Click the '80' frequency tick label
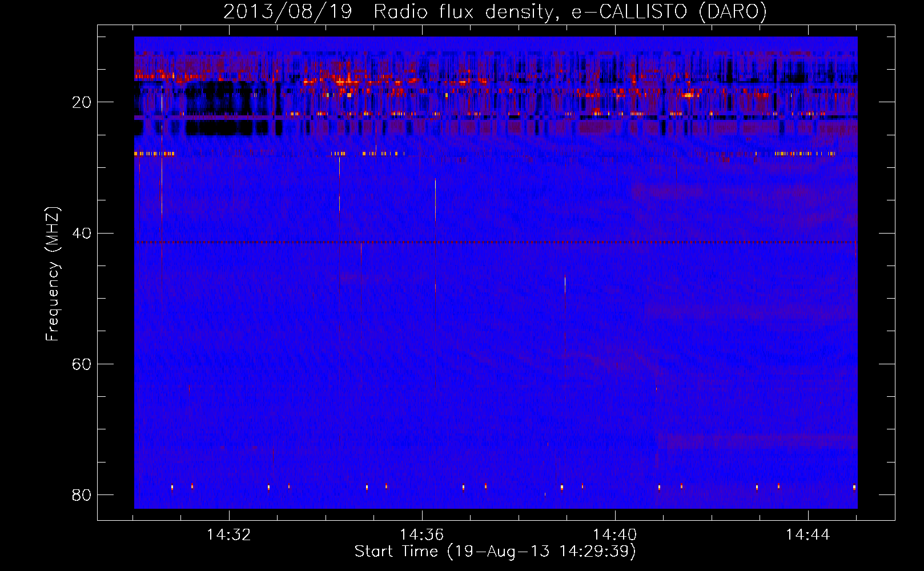 (x=82, y=494)
